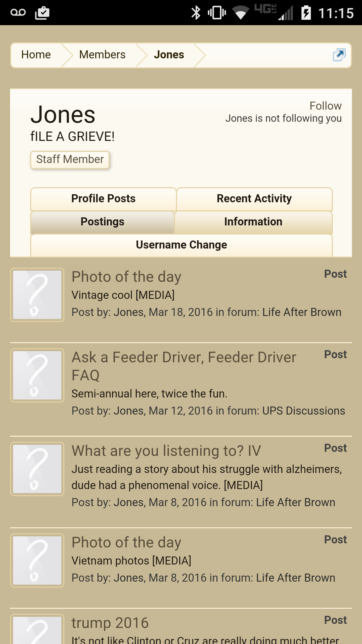The image size is (362, 644).
Task: Tap the battery charging icon
Action: (306, 13)
